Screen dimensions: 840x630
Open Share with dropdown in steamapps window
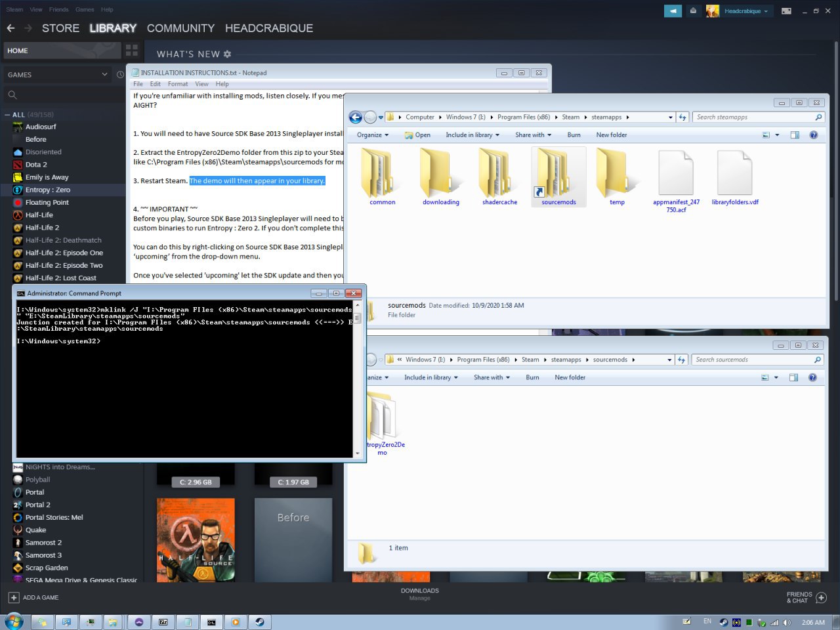[533, 135]
